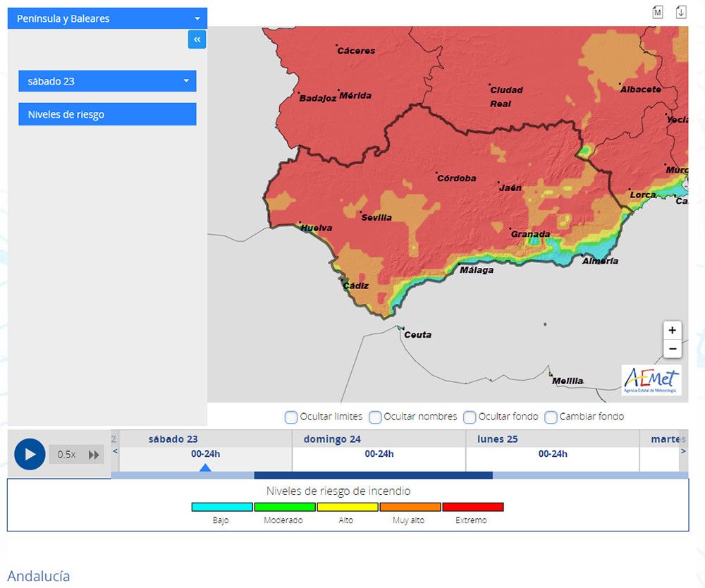
Task: Select domingo 24 timeline tab
Action: [332, 439]
